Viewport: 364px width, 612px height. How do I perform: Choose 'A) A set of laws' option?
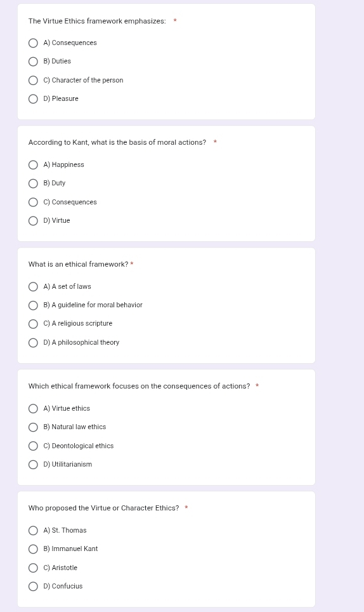pos(33,287)
